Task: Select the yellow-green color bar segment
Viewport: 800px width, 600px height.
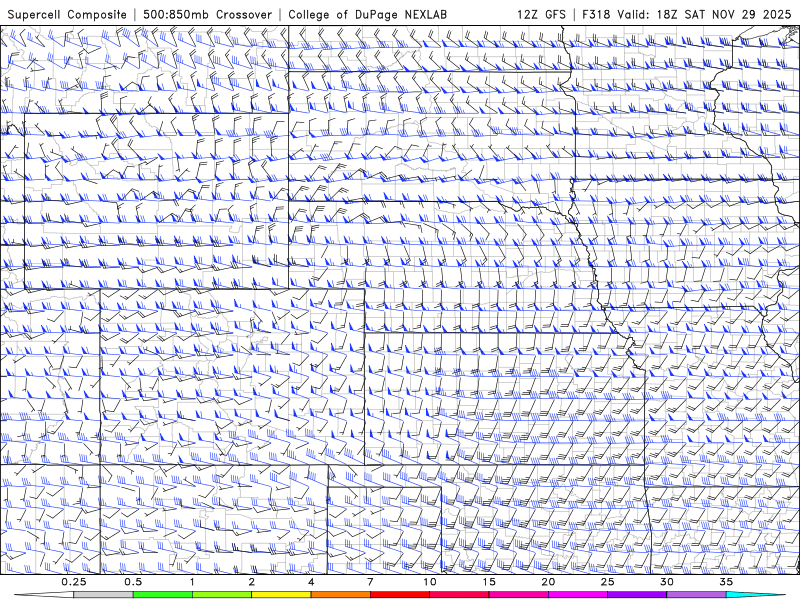Action: coord(222,595)
